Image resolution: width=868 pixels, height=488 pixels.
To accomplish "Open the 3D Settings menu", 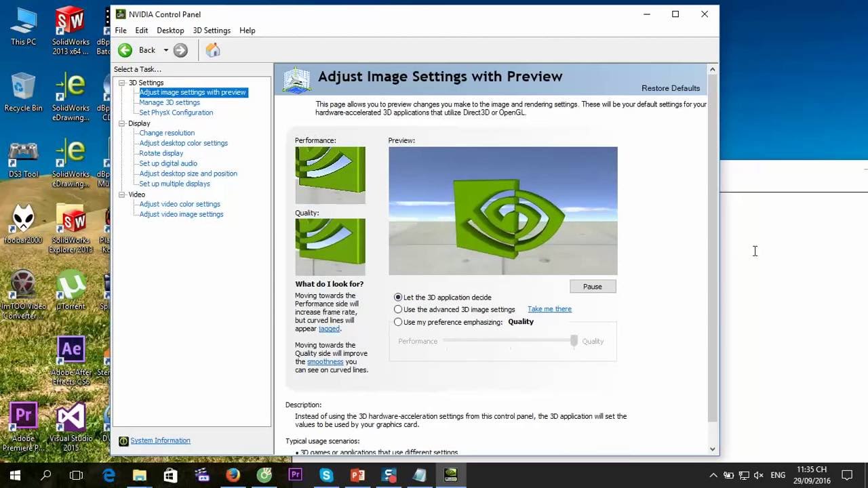I will pyautogui.click(x=212, y=30).
